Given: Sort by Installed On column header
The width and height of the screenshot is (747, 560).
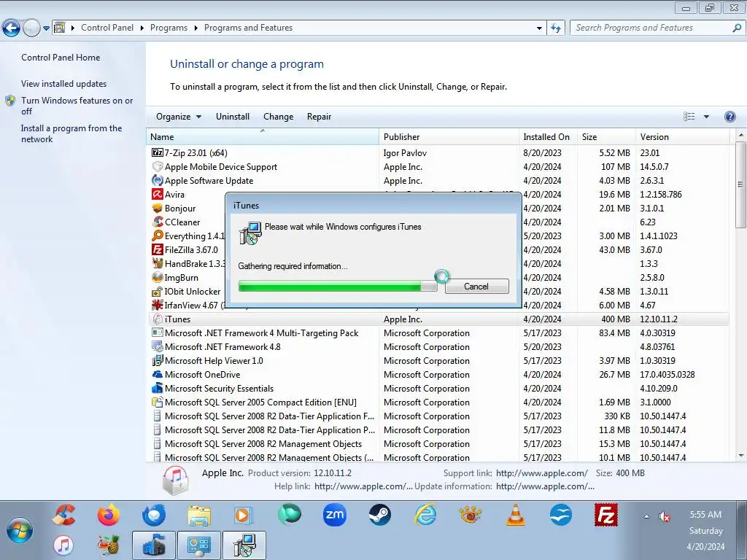Looking at the screenshot, I should tap(549, 136).
